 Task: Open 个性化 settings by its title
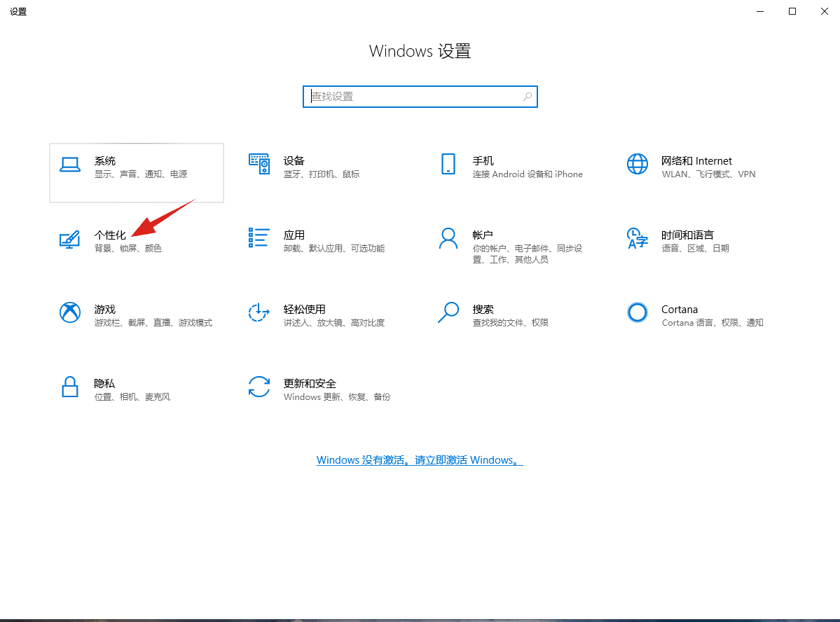[x=111, y=235]
